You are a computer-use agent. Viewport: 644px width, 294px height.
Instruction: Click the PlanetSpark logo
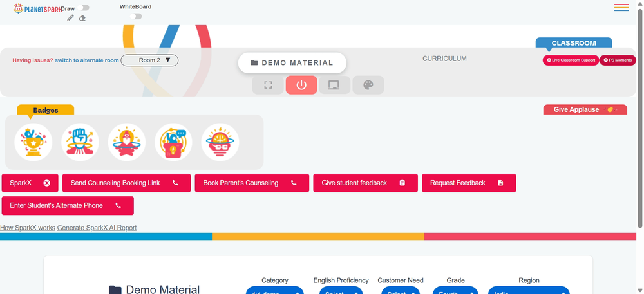(37, 8)
